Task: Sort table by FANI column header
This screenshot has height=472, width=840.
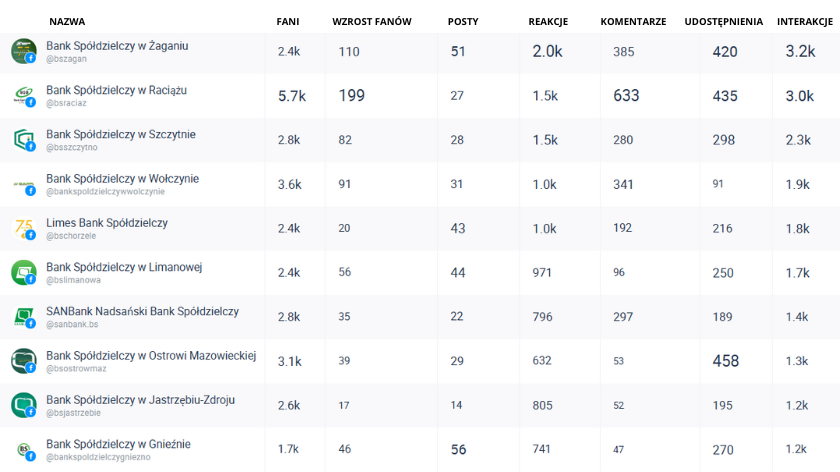Action: coord(288,21)
